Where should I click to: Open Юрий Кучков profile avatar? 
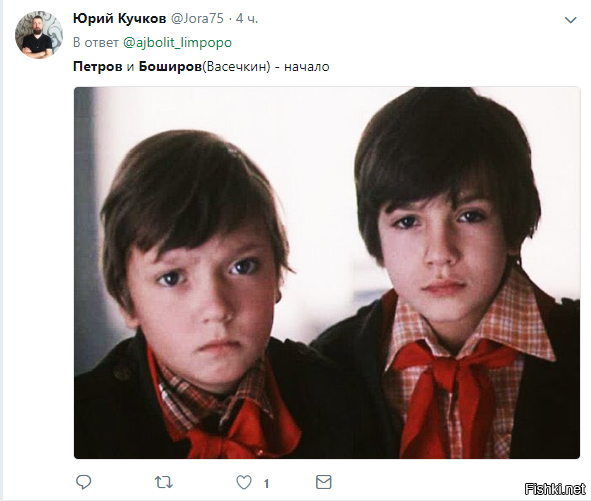pos(39,35)
